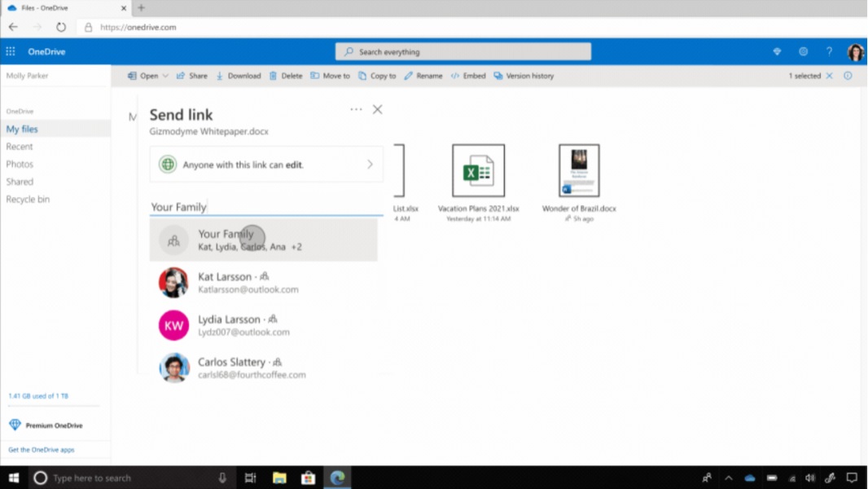The width and height of the screenshot is (868, 489).
Task: Open the volume speaker tray icon
Action: pos(810,478)
